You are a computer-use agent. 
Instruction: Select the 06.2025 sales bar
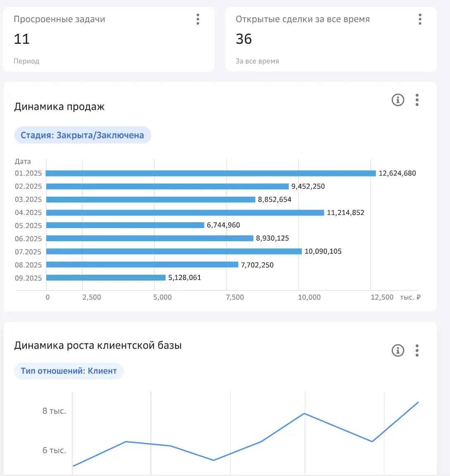tap(150, 238)
